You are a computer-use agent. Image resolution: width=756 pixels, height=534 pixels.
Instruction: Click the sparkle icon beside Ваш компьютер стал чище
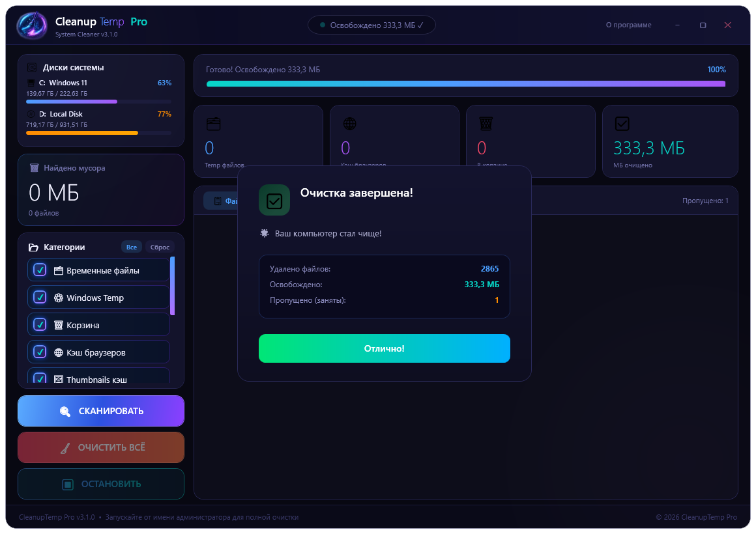(x=264, y=233)
